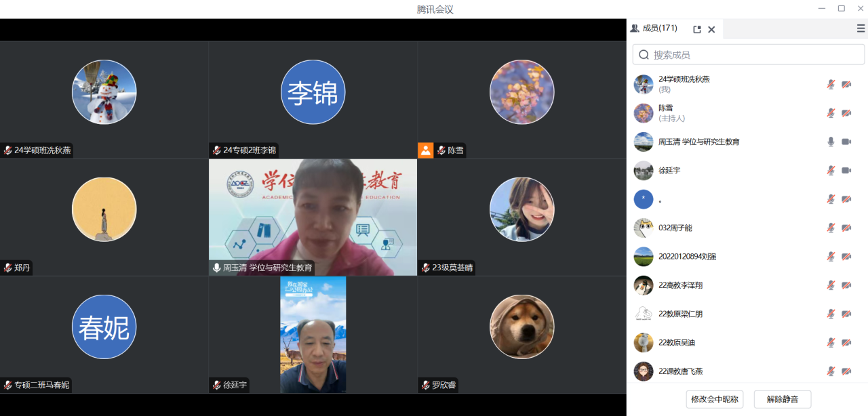
Task: Click camera icon beside 徐延宇 in list
Action: (846, 170)
